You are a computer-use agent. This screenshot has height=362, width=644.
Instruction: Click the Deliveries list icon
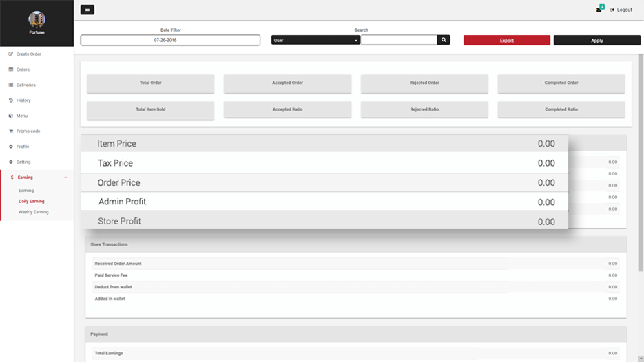click(x=11, y=85)
